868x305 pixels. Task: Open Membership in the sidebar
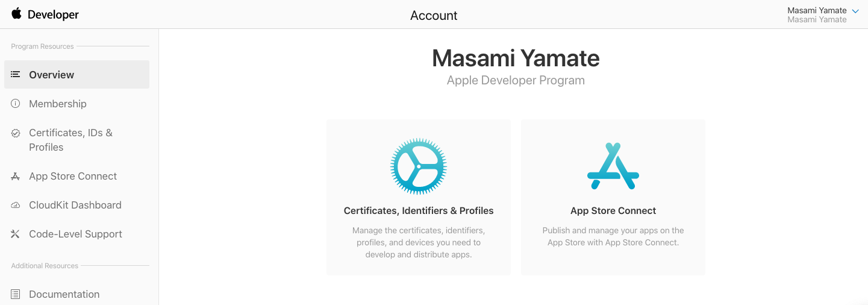(58, 104)
